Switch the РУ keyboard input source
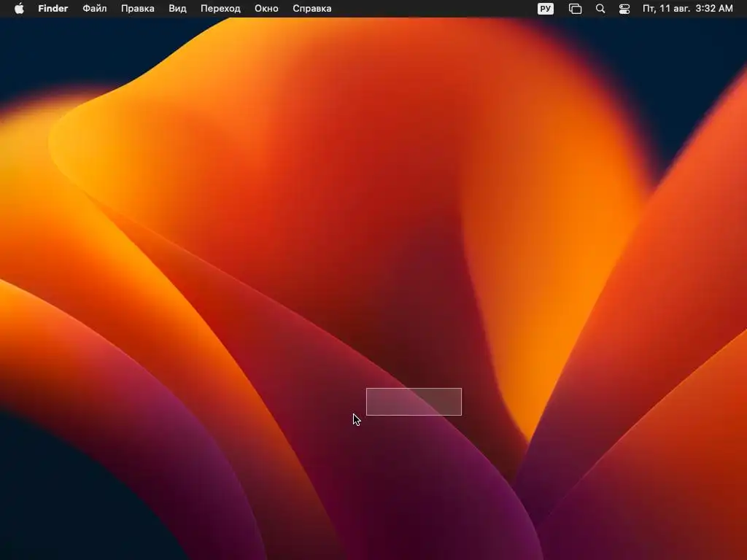 pos(546,9)
